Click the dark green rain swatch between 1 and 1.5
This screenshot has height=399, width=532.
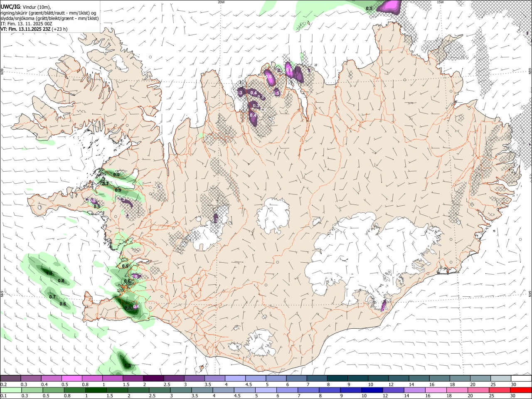pyautogui.click(x=96, y=390)
